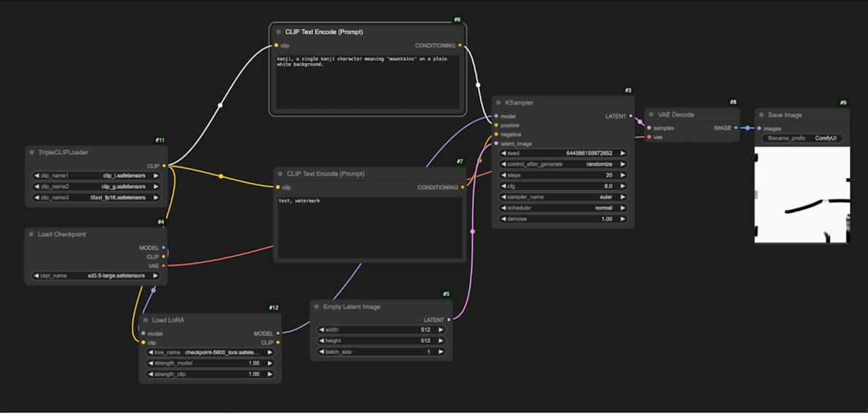
Task: Open the ckpt_name sd3.5-large.safetensors selector
Action: (96, 276)
